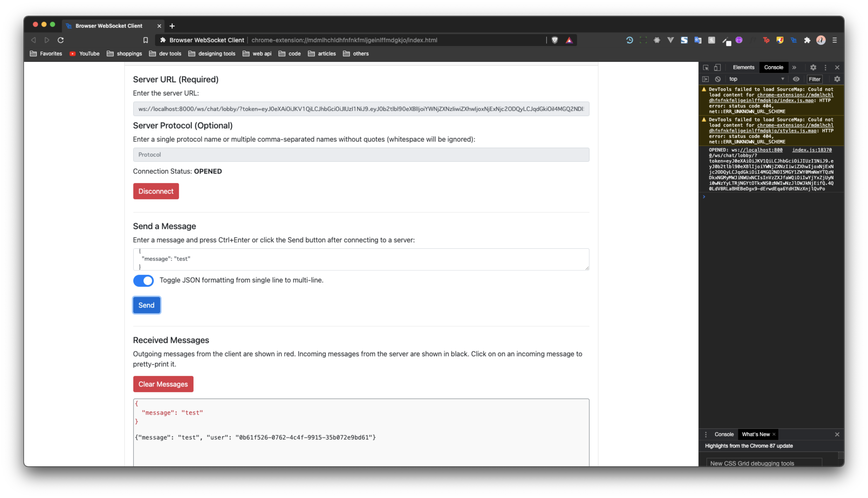This screenshot has height=498, width=868.
Task: Toggle JSON multi-line formatting switch
Action: (x=143, y=280)
